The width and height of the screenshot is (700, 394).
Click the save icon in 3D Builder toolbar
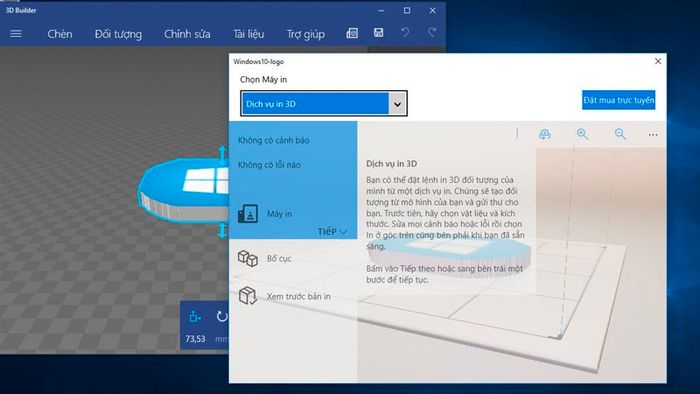[379, 33]
